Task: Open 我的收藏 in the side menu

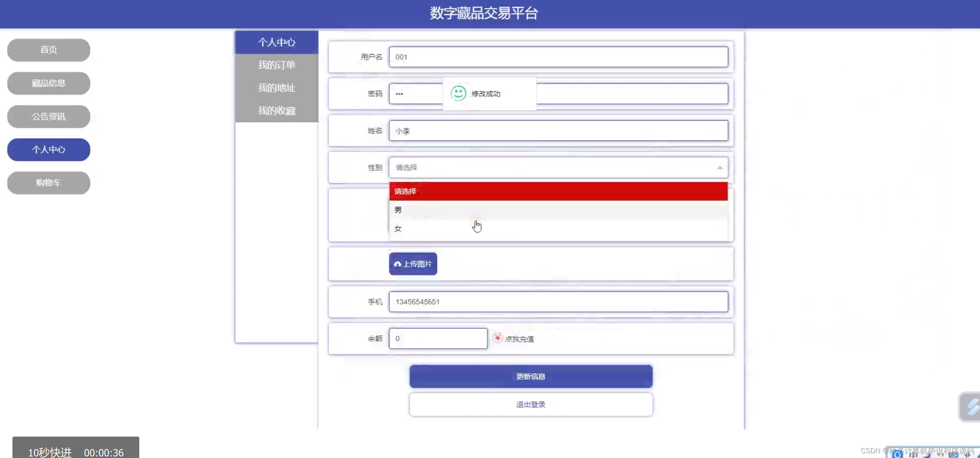Action: tap(276, 111)
